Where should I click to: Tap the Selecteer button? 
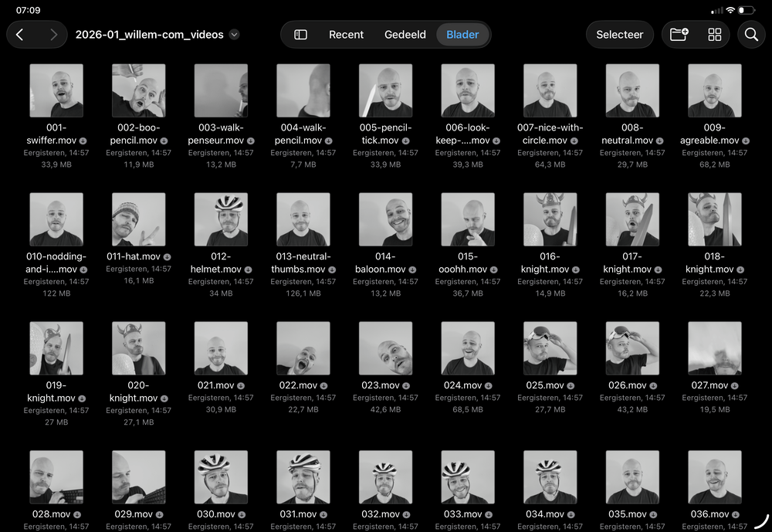tap(620, 34)
